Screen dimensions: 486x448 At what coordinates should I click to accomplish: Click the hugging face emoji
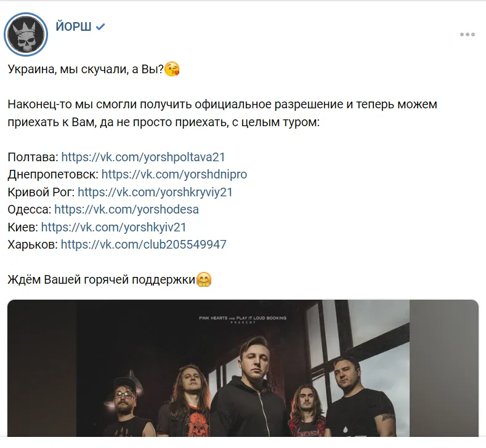point(204,280)
